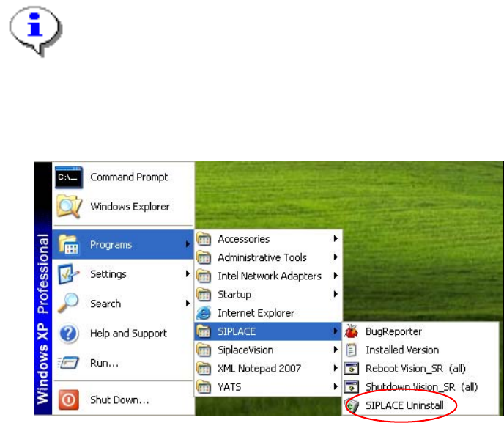The height and width of the screenshot is (423, 504).
Task: Click the XML Notepad 2007 folder icon
Action: [204, 369]
